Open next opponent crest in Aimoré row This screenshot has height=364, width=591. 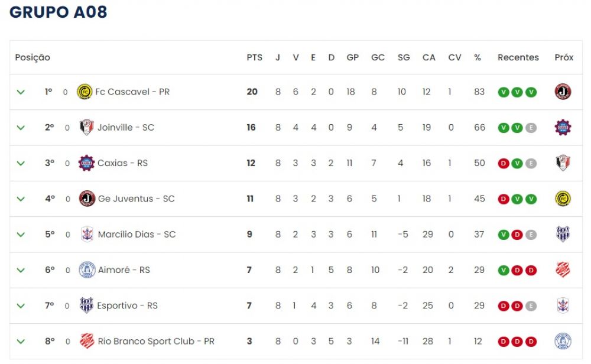(x=563, y=270)
